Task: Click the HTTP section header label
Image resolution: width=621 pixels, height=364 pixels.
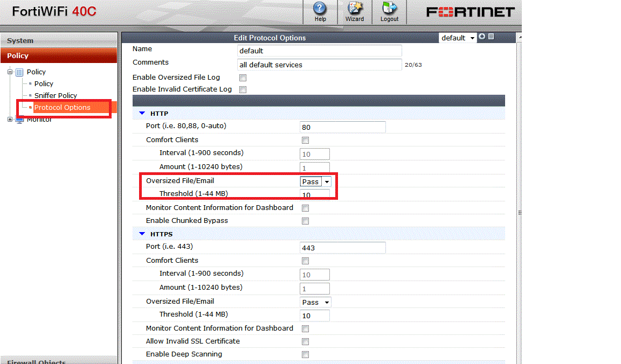Action: 159,114
